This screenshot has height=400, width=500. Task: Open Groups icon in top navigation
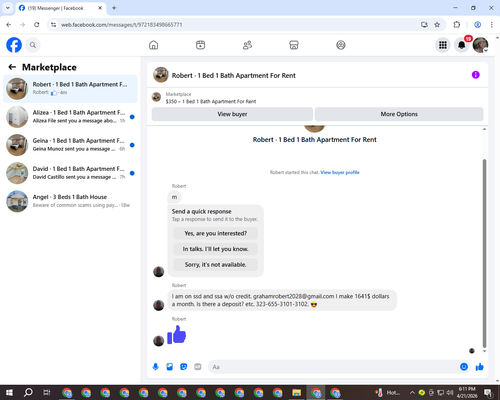[341, 45]
